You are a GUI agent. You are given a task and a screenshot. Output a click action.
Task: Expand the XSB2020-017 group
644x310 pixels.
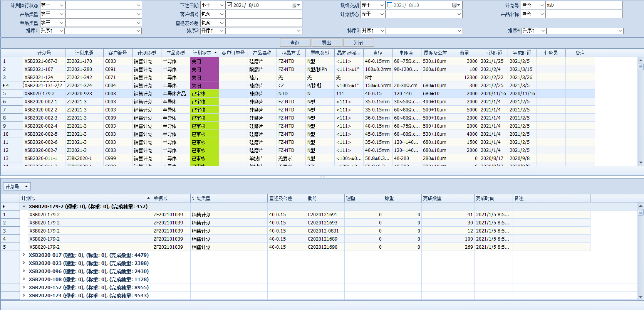(24, 255)
